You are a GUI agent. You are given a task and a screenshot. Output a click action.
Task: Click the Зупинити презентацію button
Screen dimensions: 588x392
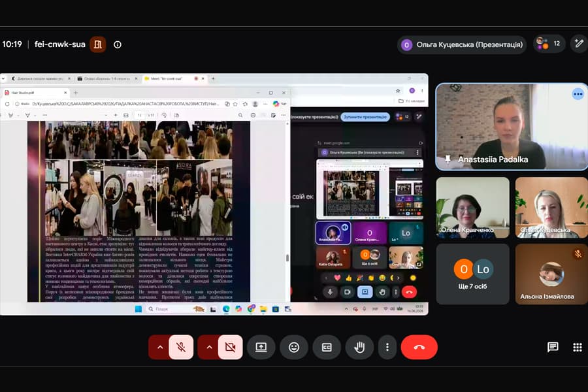[x=365, y=117]
